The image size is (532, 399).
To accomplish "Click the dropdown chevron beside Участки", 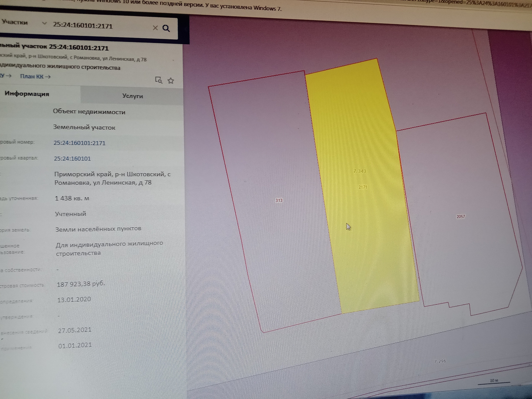I will click(x=44, y=24).
